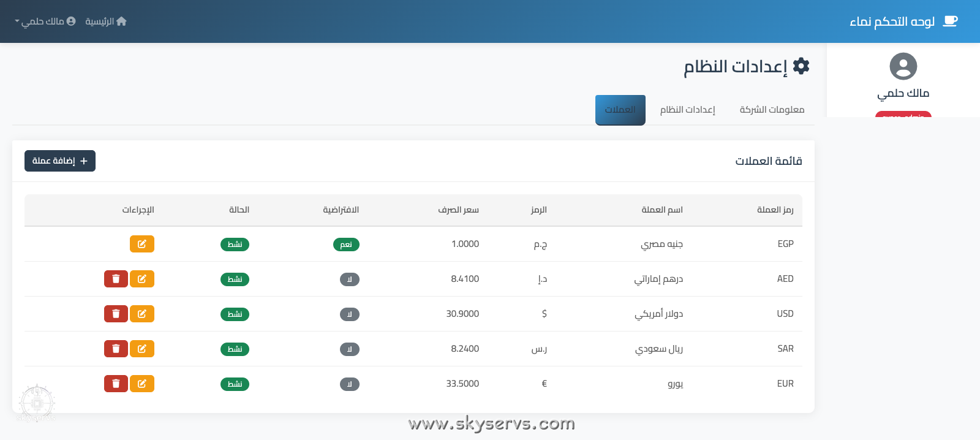This screenshot has width=980, height=440.
Task: Click نشط status badge in EGP row
Action: pyautogui.click(x=235, y=245)
